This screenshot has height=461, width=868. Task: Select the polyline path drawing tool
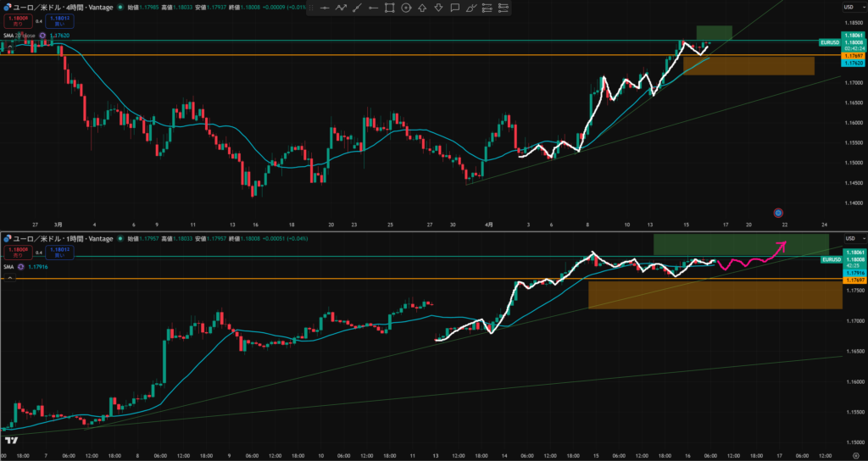342,8
